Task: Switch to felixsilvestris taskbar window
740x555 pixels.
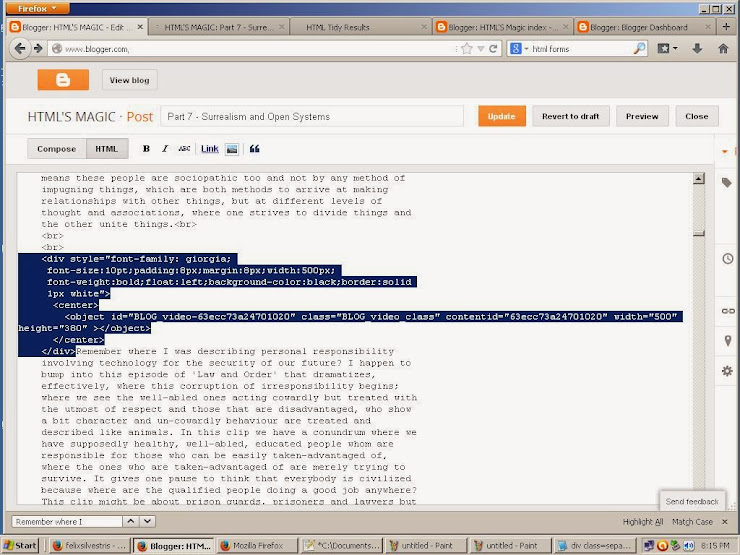Action: [89, 546]
